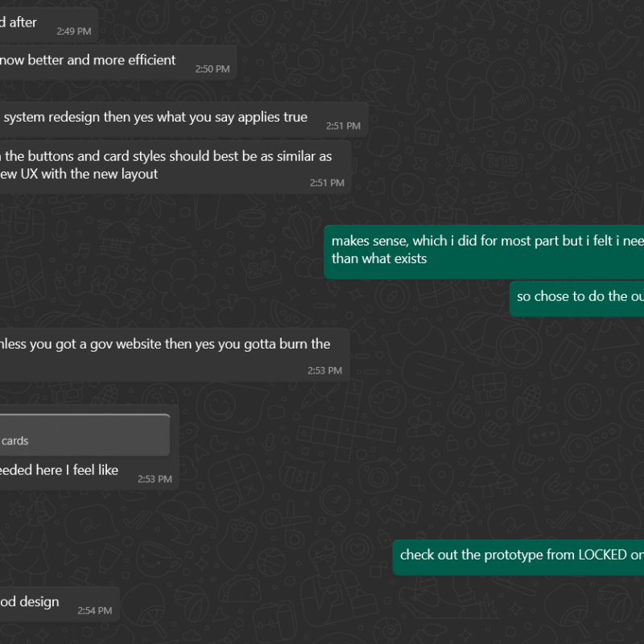Click the 2:50 PM timestamp
Viewport: 644px width, 644px height.
pos(213,69)
